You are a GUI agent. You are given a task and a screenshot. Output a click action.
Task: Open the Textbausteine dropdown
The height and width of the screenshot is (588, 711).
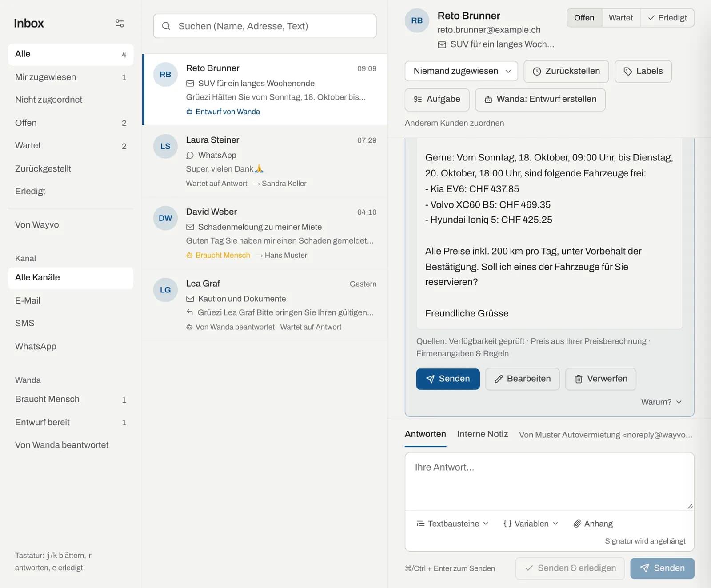[x=452, y=524]
